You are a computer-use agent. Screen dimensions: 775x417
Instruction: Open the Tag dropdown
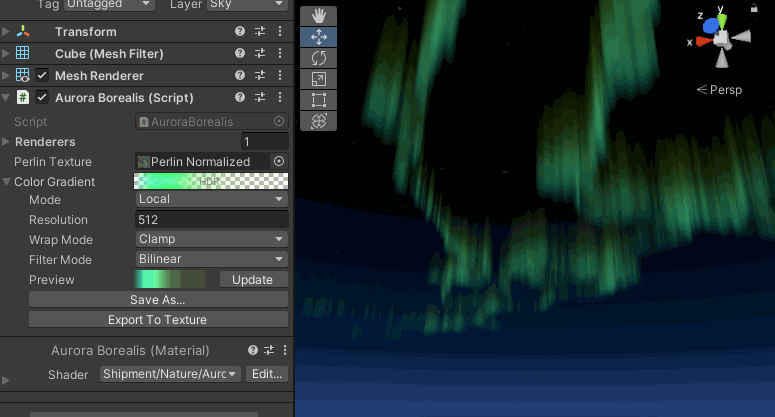tap(109, 4)
